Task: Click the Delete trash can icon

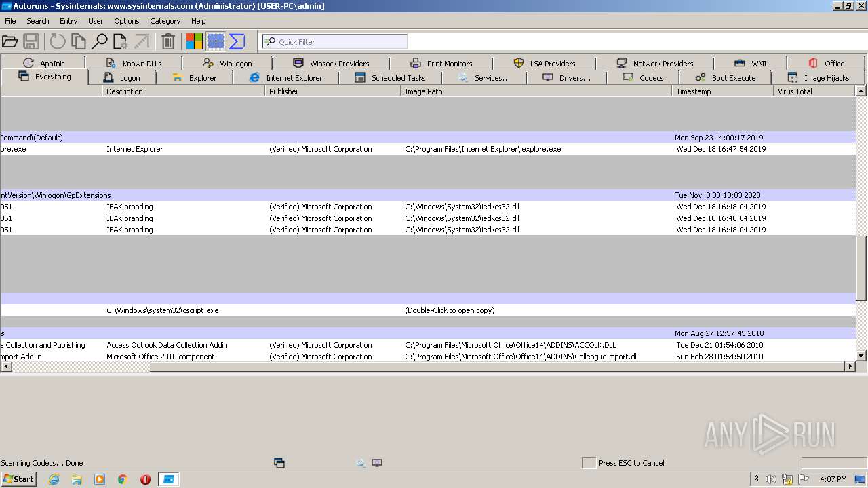Action: [x=168, y=42]
